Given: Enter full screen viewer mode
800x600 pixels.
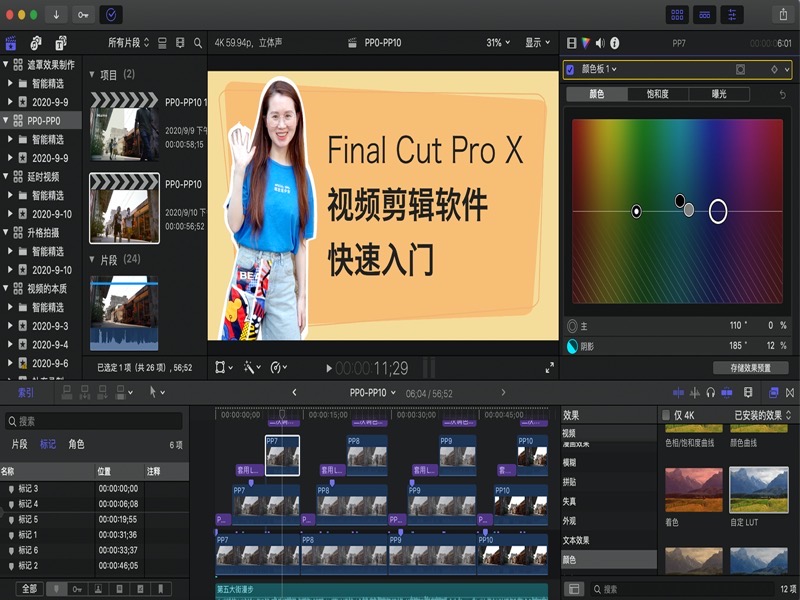Looking at the screenshot, I should [x=549, y=368].
